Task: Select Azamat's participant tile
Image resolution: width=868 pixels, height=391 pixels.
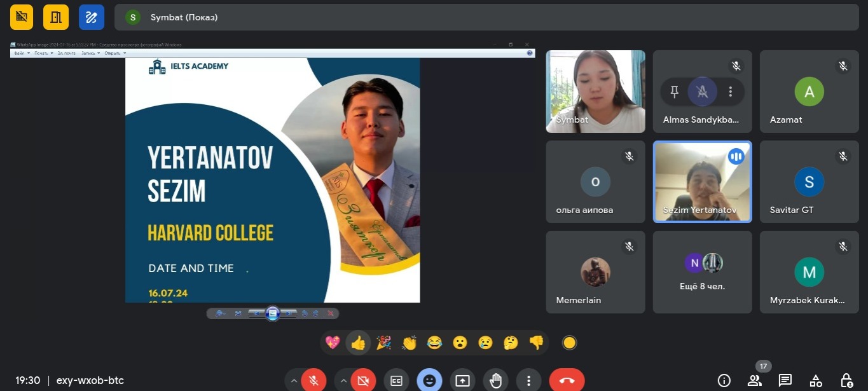Action: click(809, 92)
